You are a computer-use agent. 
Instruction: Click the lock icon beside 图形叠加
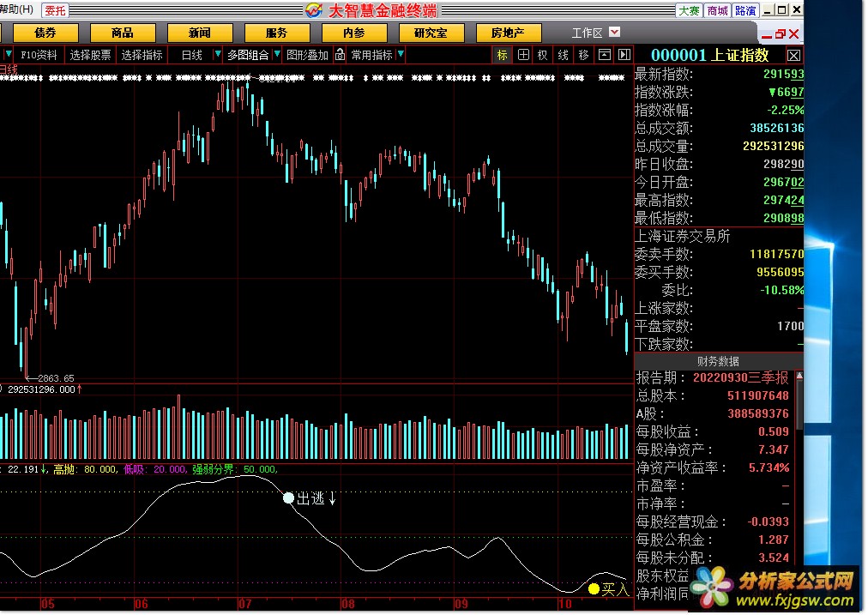click(x=340, y=54)
